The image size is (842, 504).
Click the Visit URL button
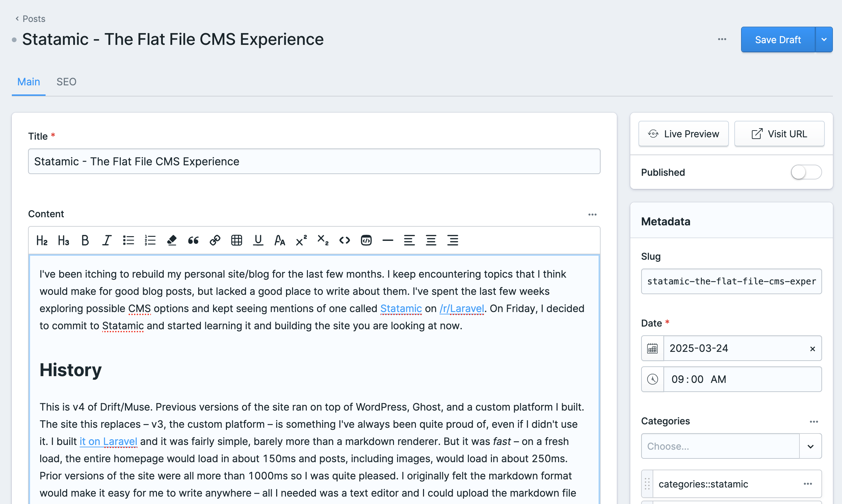(x=779, y=134)
